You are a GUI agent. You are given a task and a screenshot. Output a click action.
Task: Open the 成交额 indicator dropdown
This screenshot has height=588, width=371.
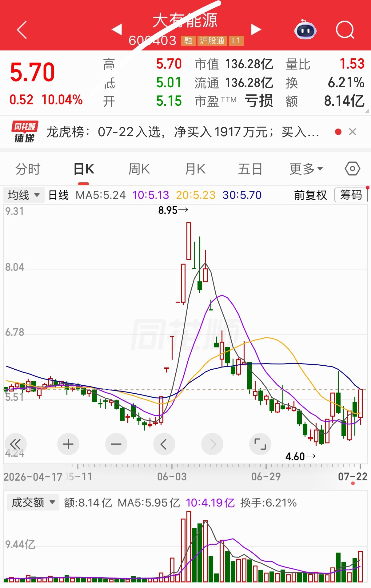(33, 503)
